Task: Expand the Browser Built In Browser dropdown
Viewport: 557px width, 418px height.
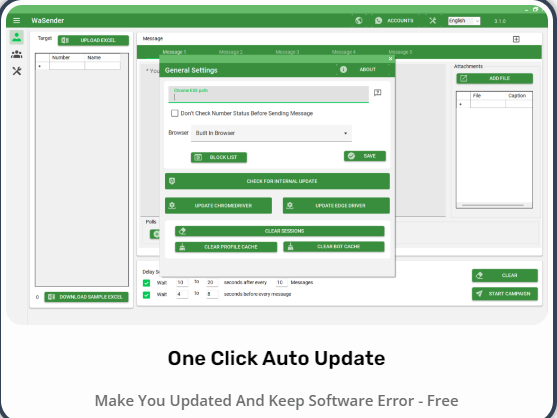Action: 271,133
